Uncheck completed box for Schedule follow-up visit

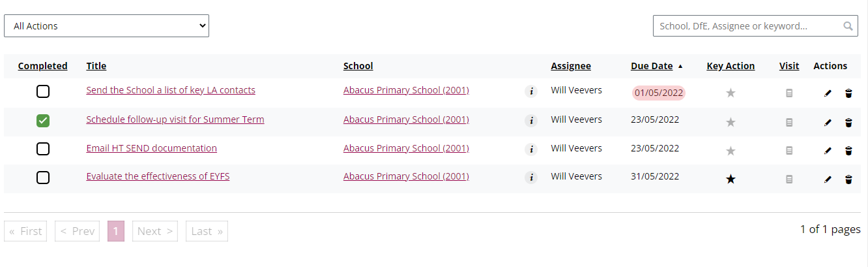click(43, 120)
